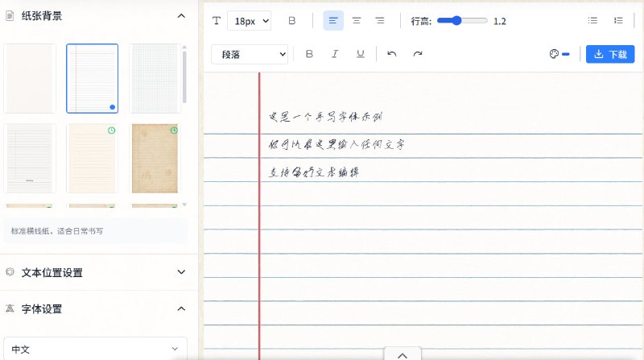The width and height of the screenshot is (644, 360).
Task: Select the grid paper background thumbnail
Action: point(155,78)
